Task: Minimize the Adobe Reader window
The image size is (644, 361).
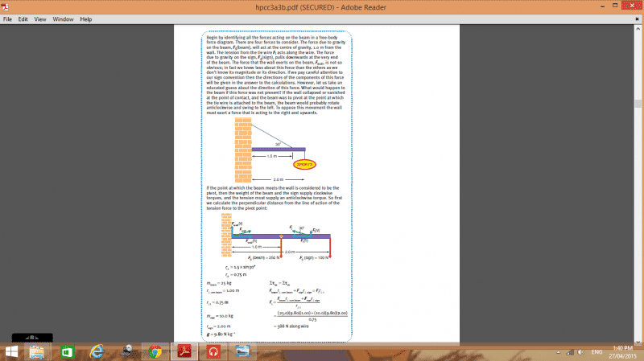Action: coord(602,6)
